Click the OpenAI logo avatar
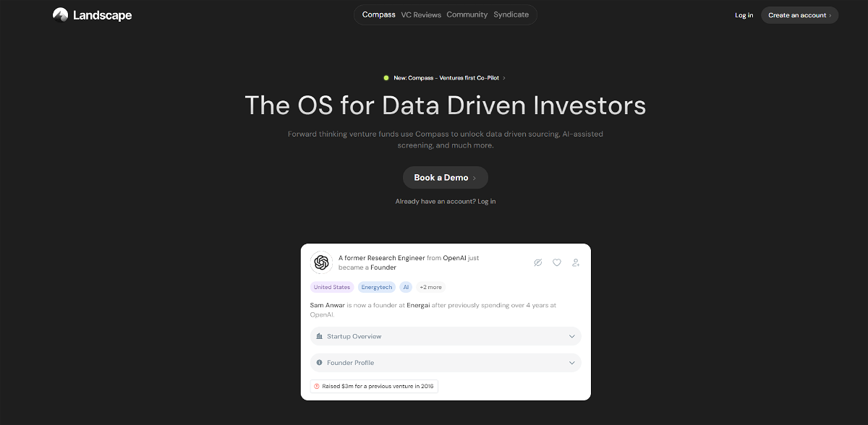Image resolution: width=868 pixels, height=425 pixels. tap(321, 262)
